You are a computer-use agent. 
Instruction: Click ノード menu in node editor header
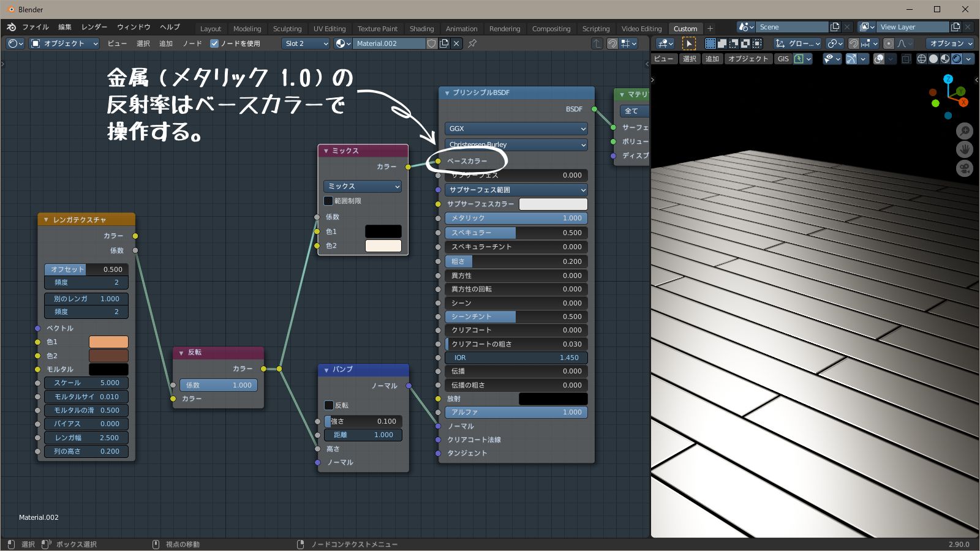pyautogui.click(x=192, y=43)
